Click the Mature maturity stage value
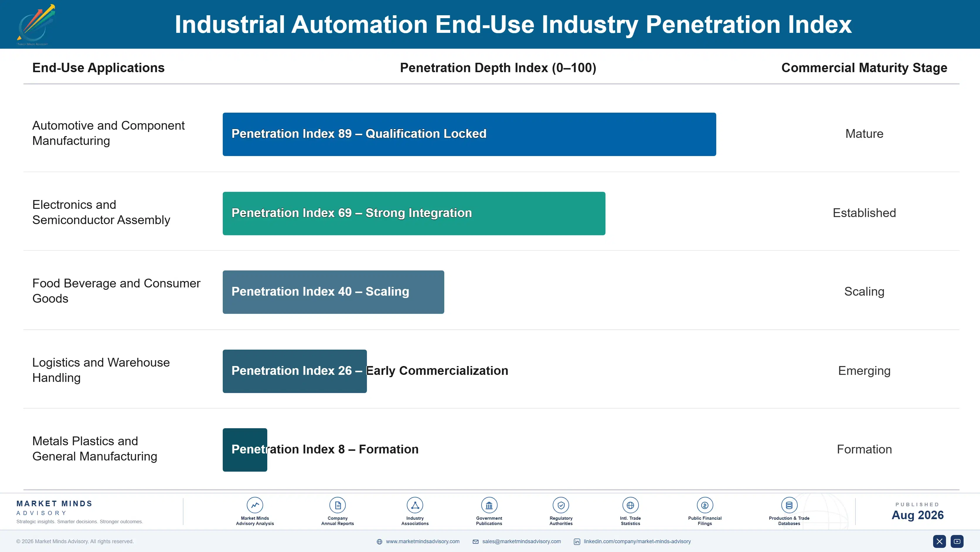980x552 pixels. pos(864,134)
